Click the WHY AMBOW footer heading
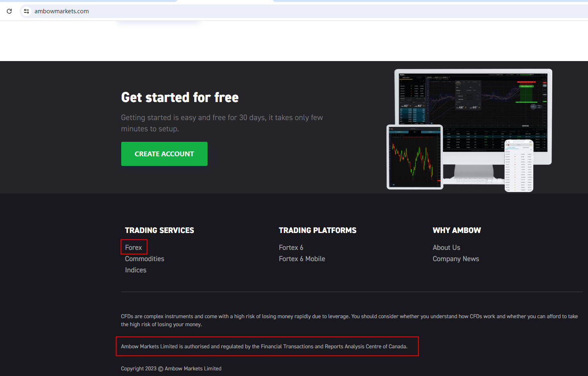This screenshot has height=376, width=588. pyautogui.click(x=457, y=230)
